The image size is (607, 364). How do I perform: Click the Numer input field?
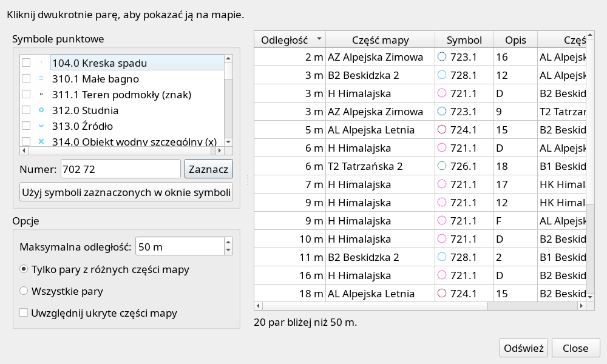[120, 169]
